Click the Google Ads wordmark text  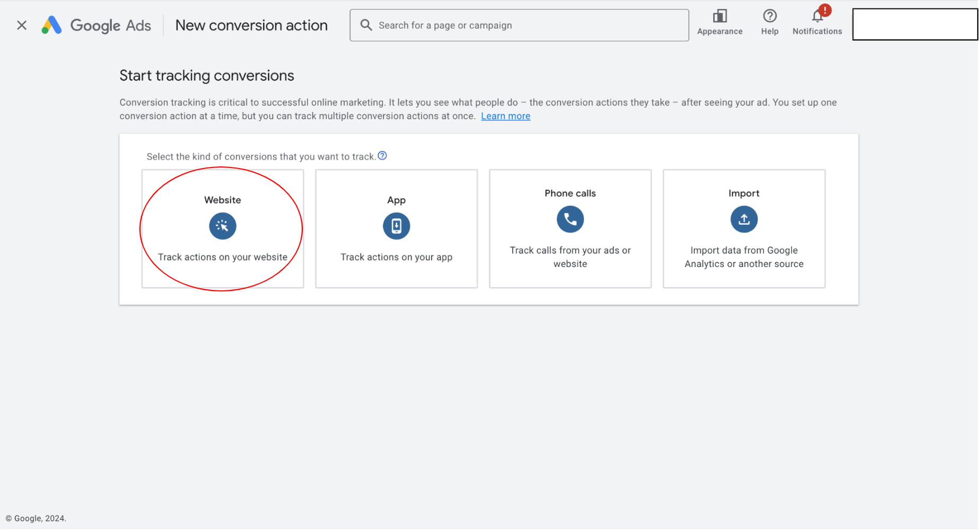[x=110, y=25]
